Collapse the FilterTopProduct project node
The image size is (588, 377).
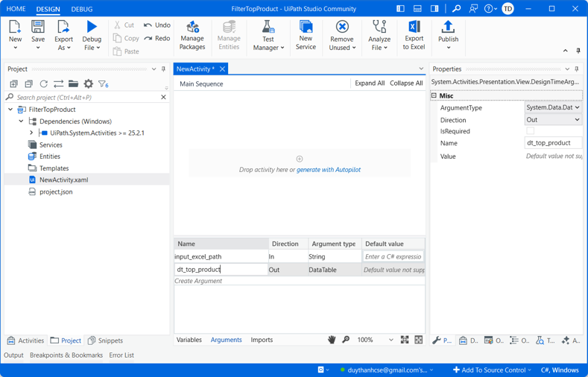10,110
